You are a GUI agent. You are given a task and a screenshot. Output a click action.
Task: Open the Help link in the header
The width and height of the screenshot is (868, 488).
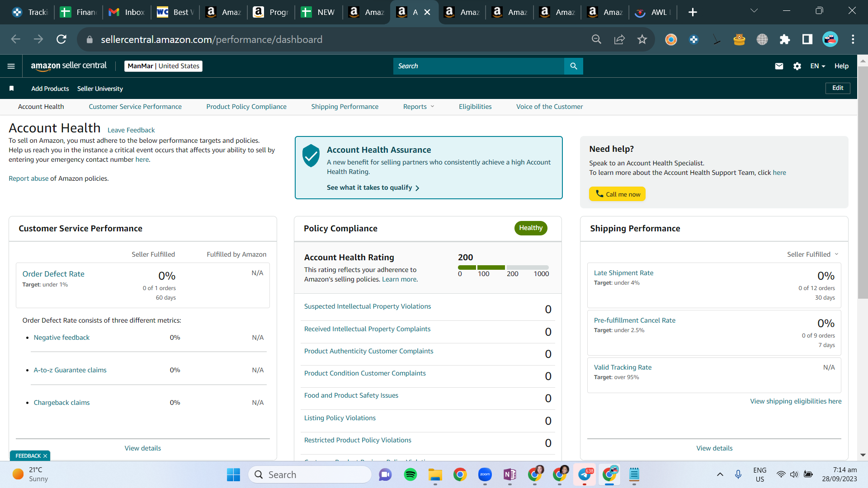pyautogui.click(x=841, y=66)
